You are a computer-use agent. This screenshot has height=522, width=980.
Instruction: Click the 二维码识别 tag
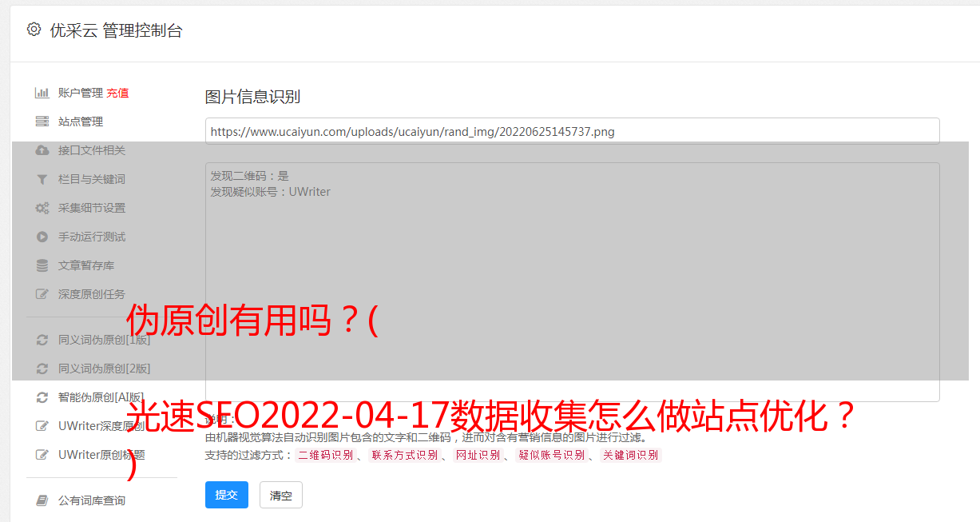(325, 455)
